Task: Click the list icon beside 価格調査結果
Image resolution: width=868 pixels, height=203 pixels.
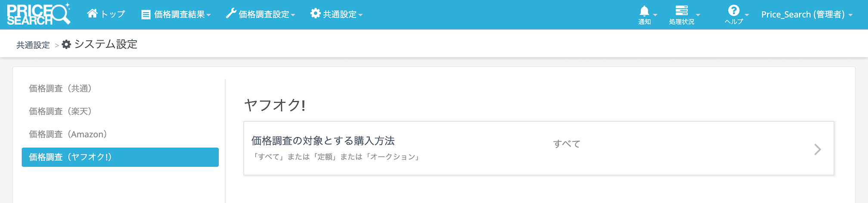Action: [x=146, y=15]
